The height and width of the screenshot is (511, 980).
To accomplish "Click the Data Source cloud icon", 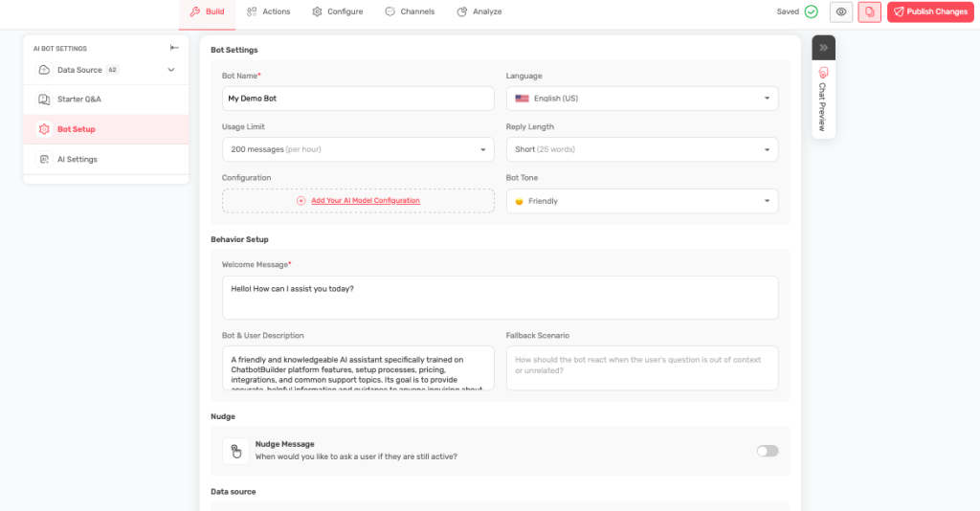I will pyautogui.click(x=44, y=70).
